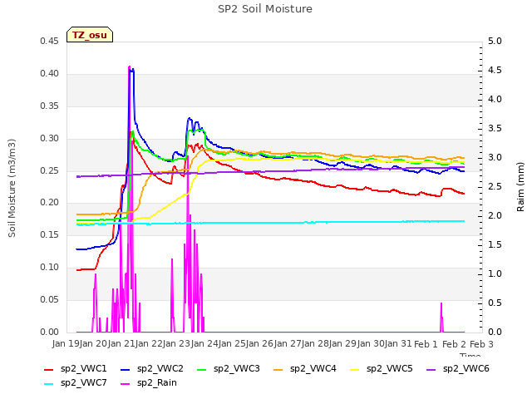Image resolution: width=532 pixels, height=399 pixels.
Task: Click the 0.45 left axis tick label
Action: coord(49,41)
